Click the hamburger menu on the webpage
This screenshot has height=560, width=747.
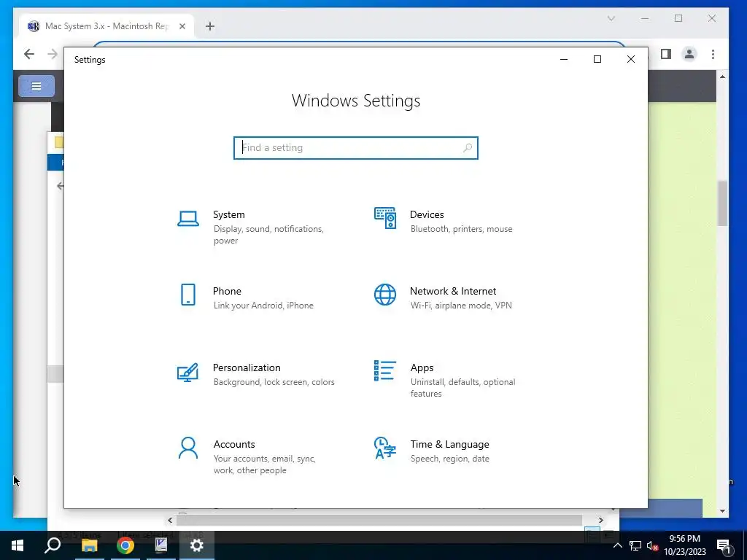pos(36,86)
